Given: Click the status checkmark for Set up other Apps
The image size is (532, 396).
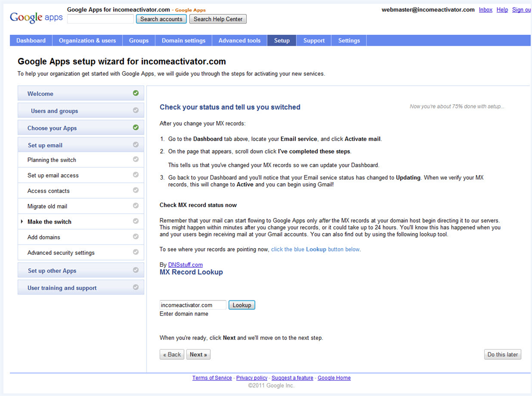Looking at the screenshot, I should click(x=136, y=270).
